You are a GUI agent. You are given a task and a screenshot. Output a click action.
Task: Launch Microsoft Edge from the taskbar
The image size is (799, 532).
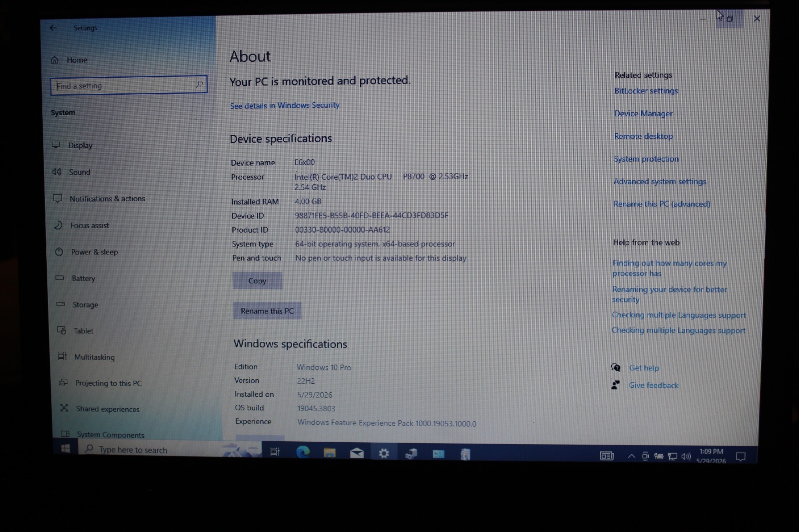click(x=303, y=452)
